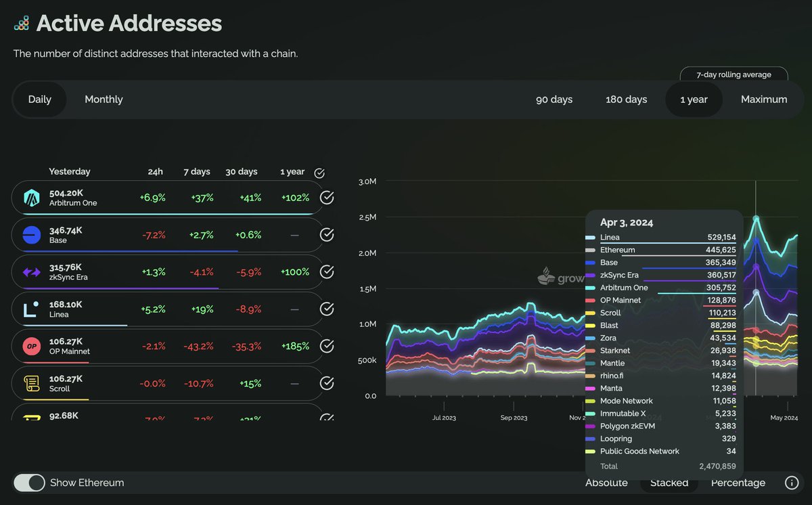The height and width of the screenshot is (505, 812).
Task: Click the Base chain logo icon
Action: coord(32,235)
